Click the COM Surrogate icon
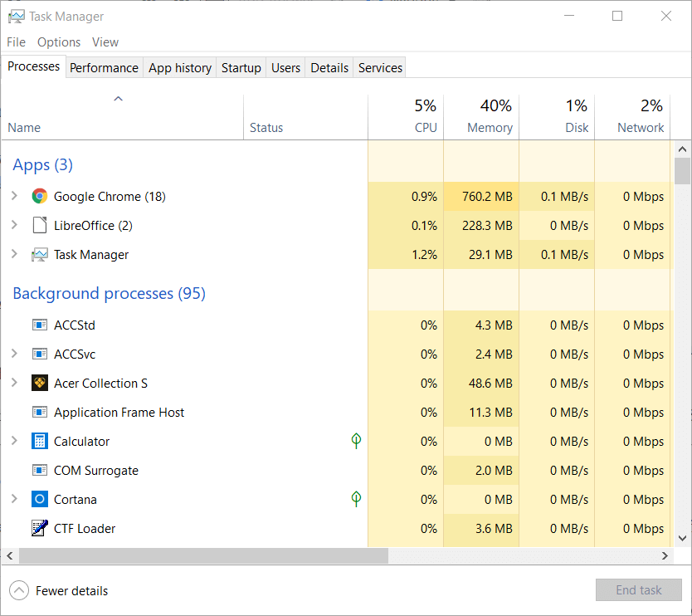The image size is (692, 616). pos(39,470)
